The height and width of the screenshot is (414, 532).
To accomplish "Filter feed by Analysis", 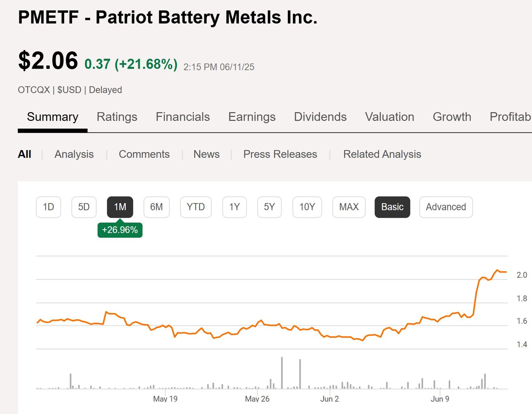I will [x=74, y=154].
